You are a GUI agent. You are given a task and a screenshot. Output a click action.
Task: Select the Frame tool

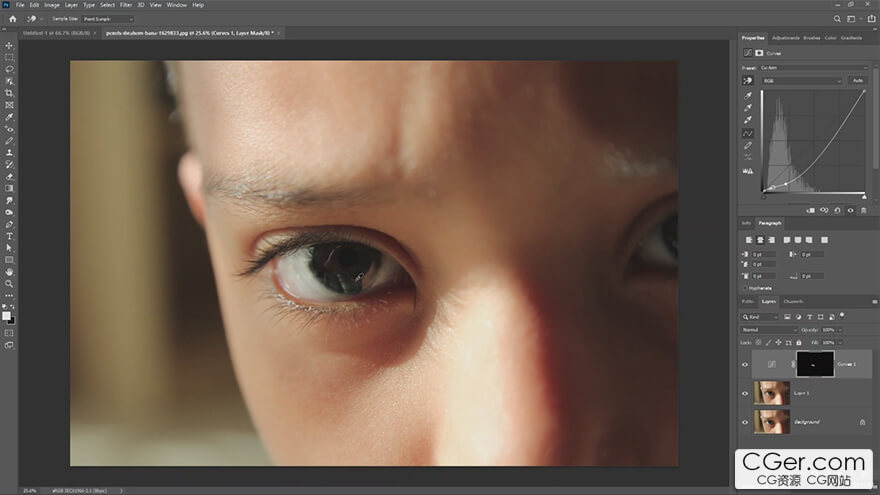(x=9, y=105)
